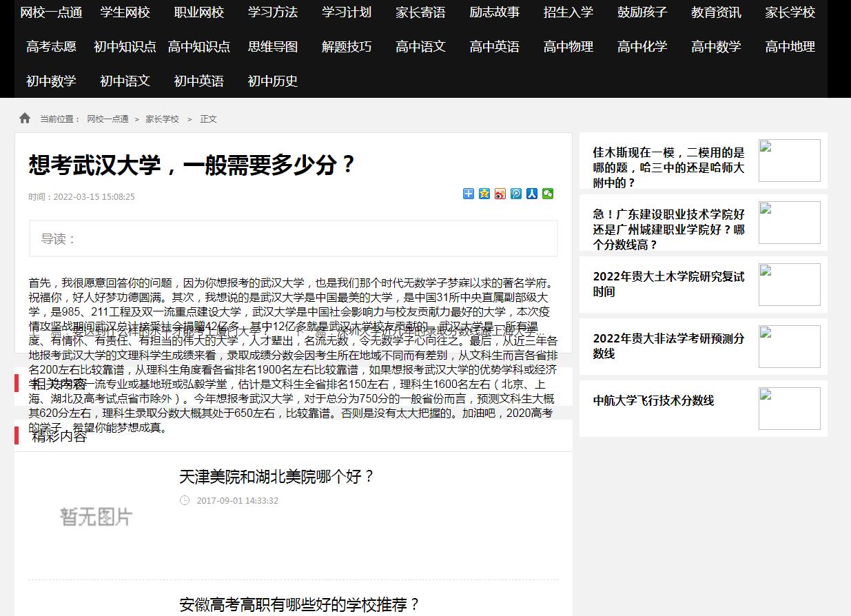
Task: Click thumbnail beside 贵大土木学院 article
Action: coord(790,285)
